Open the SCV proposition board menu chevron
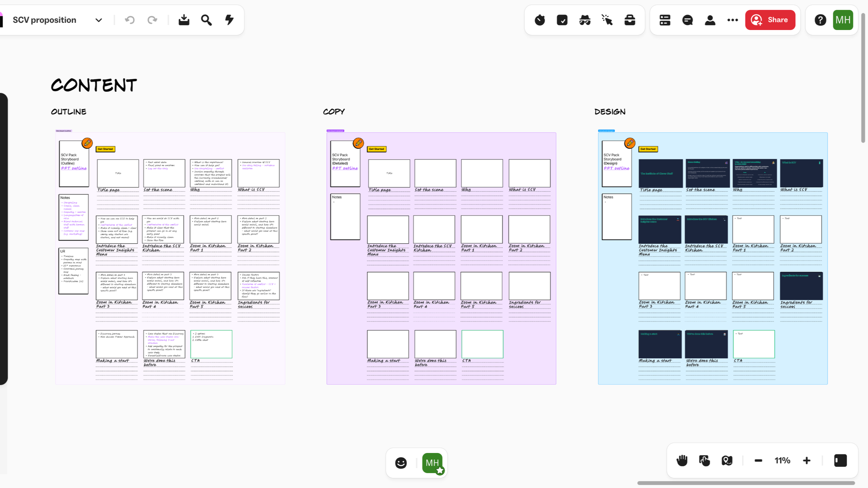Viewport: 868px width, 488px height. [99, 20]
